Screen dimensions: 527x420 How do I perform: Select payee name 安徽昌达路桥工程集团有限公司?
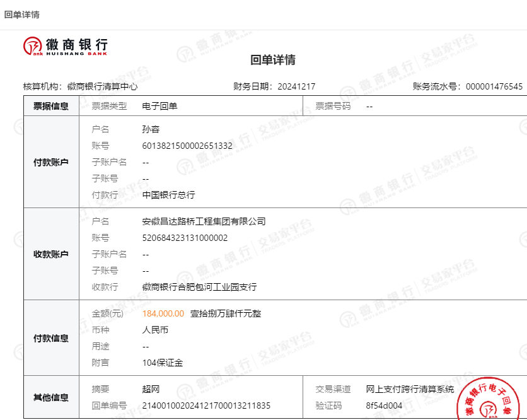204,221
